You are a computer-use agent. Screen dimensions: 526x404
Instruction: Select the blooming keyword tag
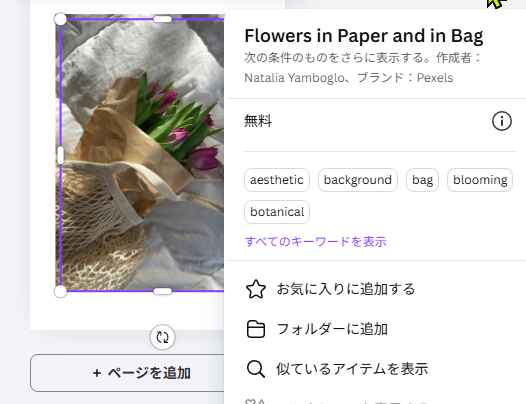480,180
